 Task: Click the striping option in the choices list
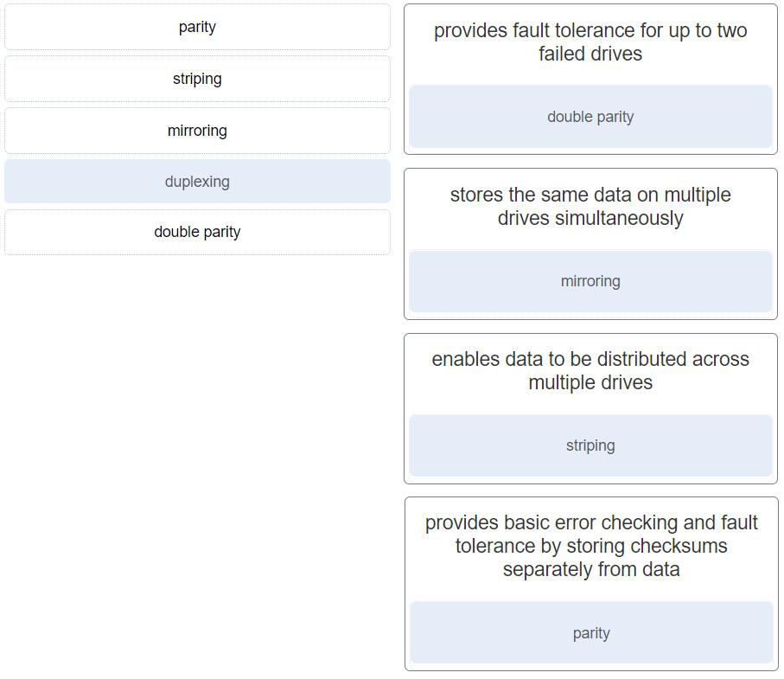pyautogui.click(x=197, y=80)
